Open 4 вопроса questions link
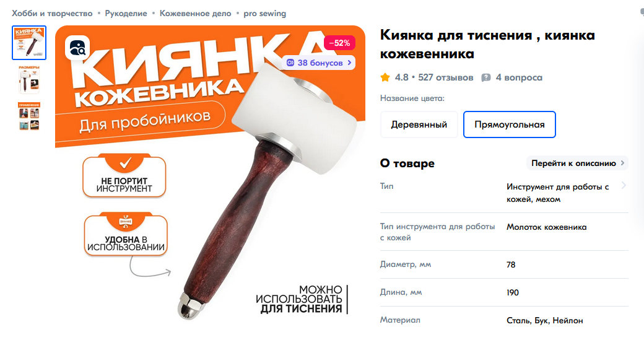 pyautogui.click(x=519, y=77)
